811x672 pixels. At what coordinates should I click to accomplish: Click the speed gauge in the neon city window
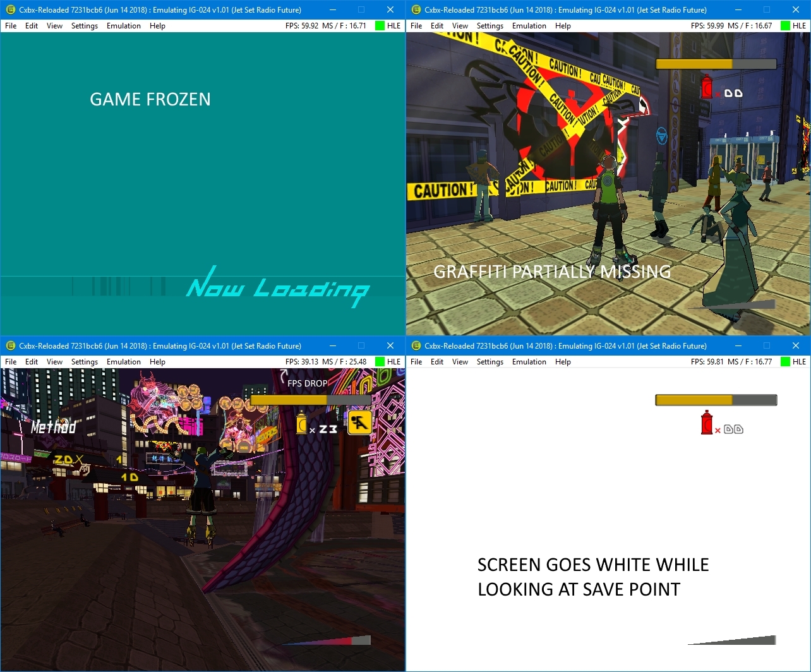327,640
